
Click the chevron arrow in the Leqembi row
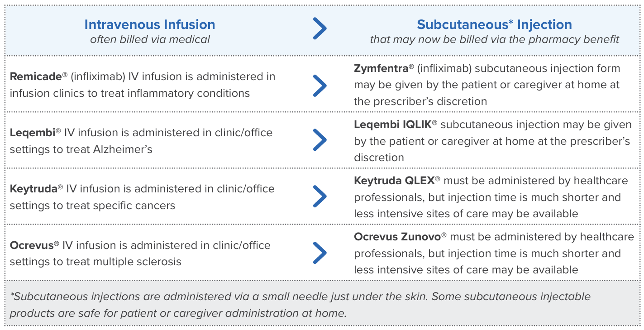click(x=320, y=140)
